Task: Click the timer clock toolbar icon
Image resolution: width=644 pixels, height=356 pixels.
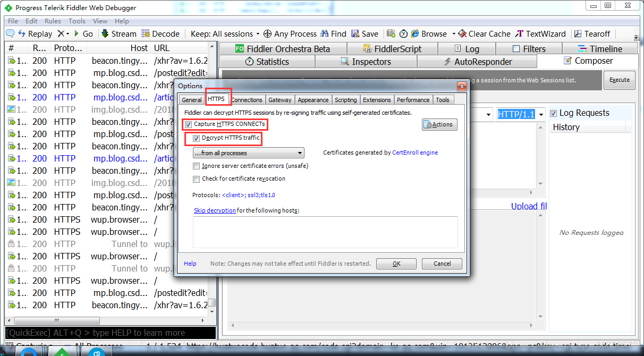Action: 404,33
